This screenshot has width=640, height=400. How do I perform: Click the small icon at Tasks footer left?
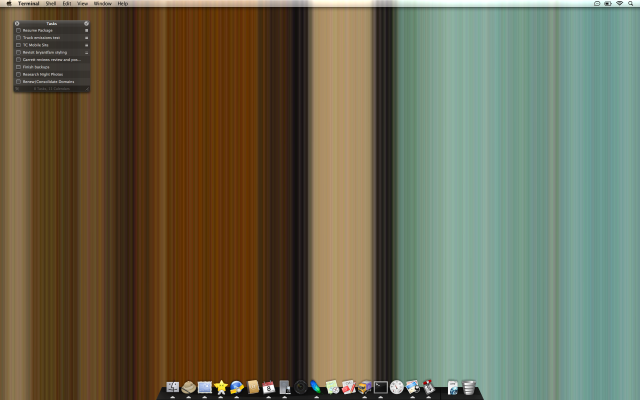[17, 89]
